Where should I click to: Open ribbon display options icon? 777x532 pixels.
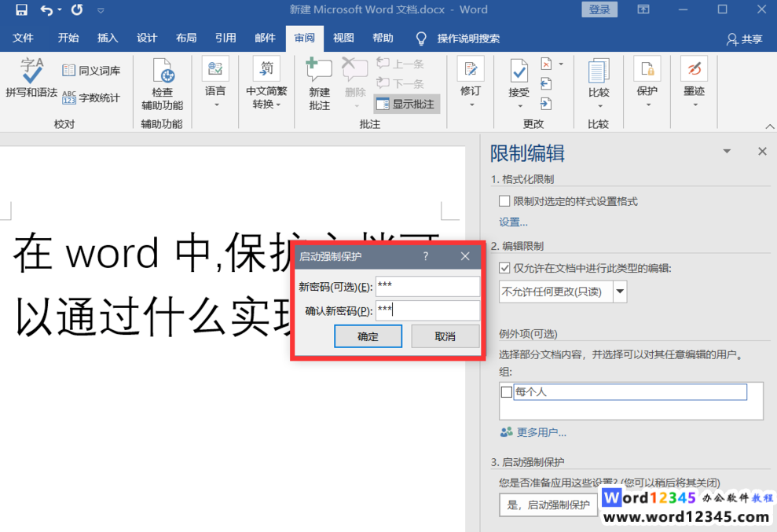click(x=643, y=9)
